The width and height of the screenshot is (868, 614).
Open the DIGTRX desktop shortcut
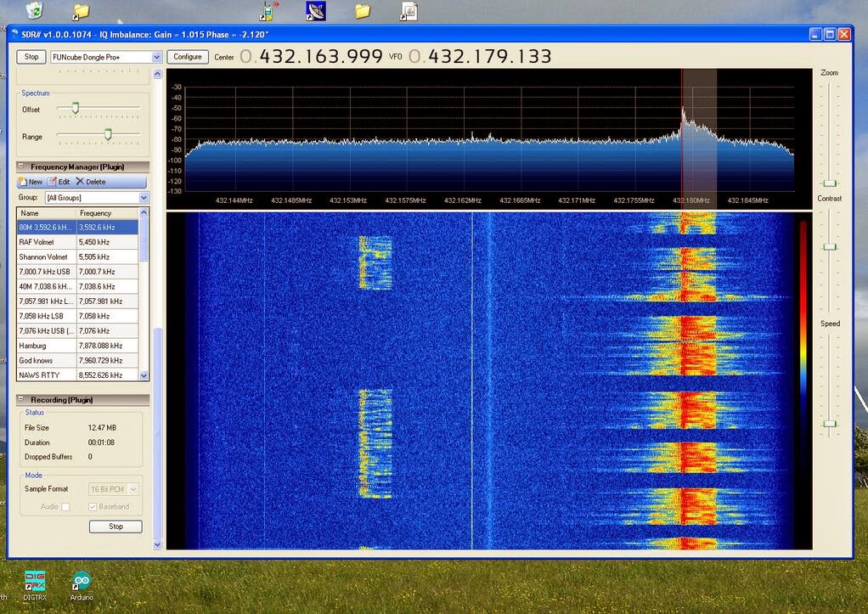35,586
